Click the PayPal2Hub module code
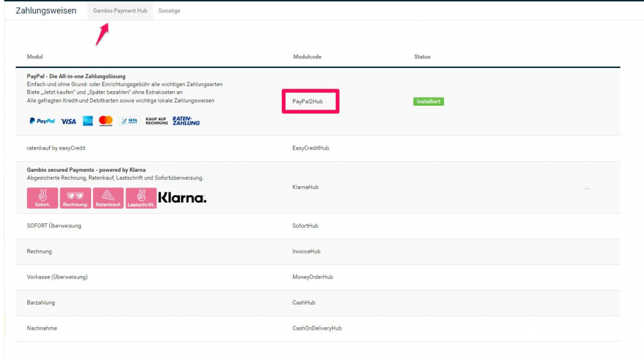 (x=308, y=101)
